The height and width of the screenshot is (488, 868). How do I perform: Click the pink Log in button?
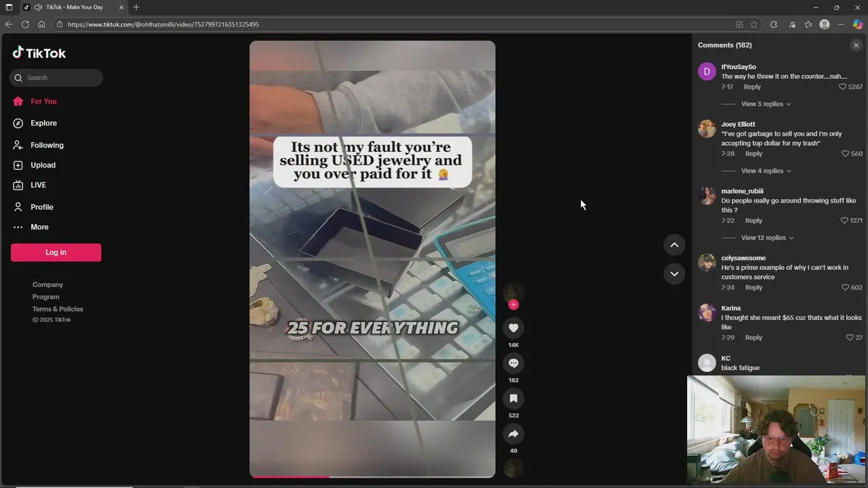click(56, 252)
